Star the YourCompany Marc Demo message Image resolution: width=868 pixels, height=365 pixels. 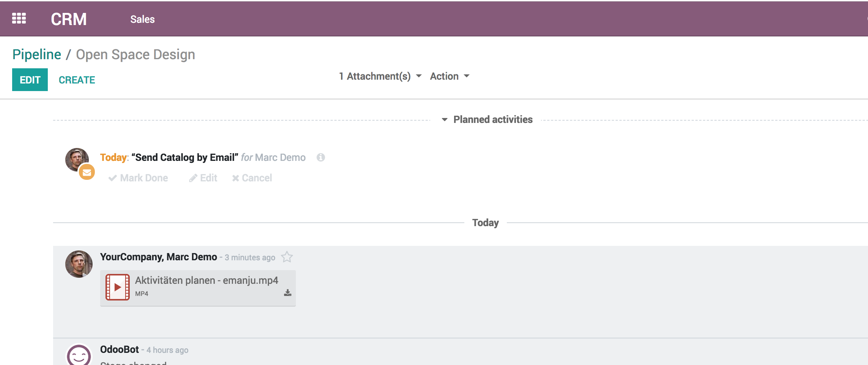287,257
